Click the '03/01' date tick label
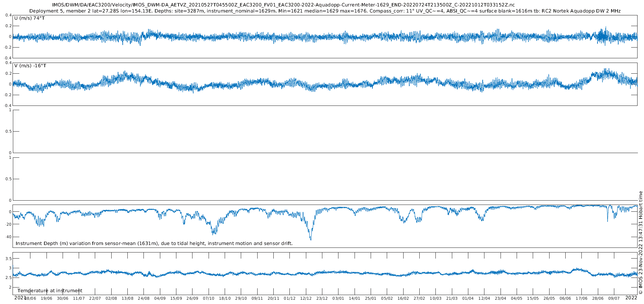The image size is (644, 304). coord(338,298)
